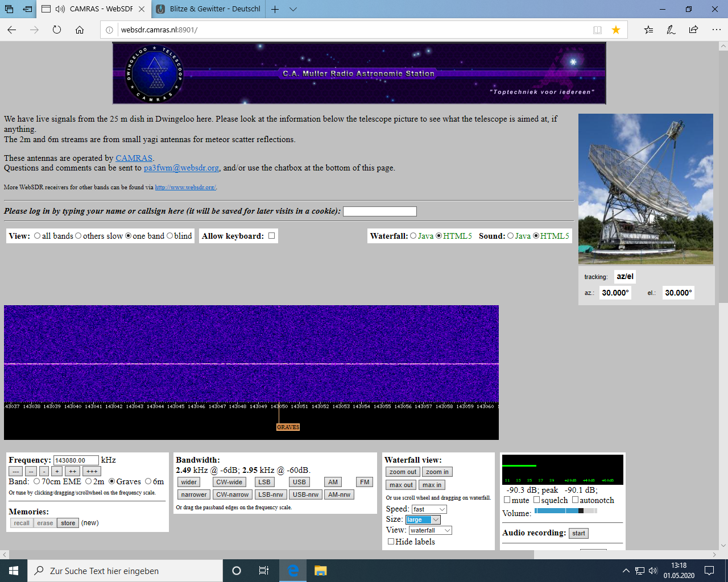
Task: Open the browser home page icon
Action: click(x=80, y=30)
